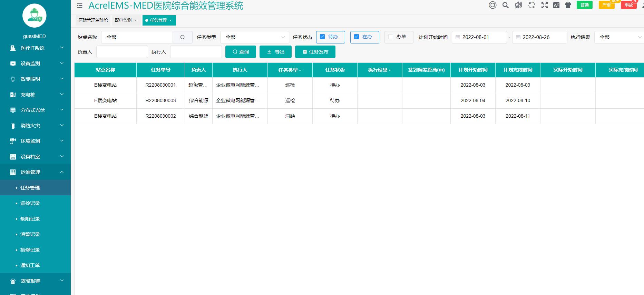644x295 pixels.
Task: Open the top-bar search magnifier
Action: pyautogui.click(x=506, y=5)
